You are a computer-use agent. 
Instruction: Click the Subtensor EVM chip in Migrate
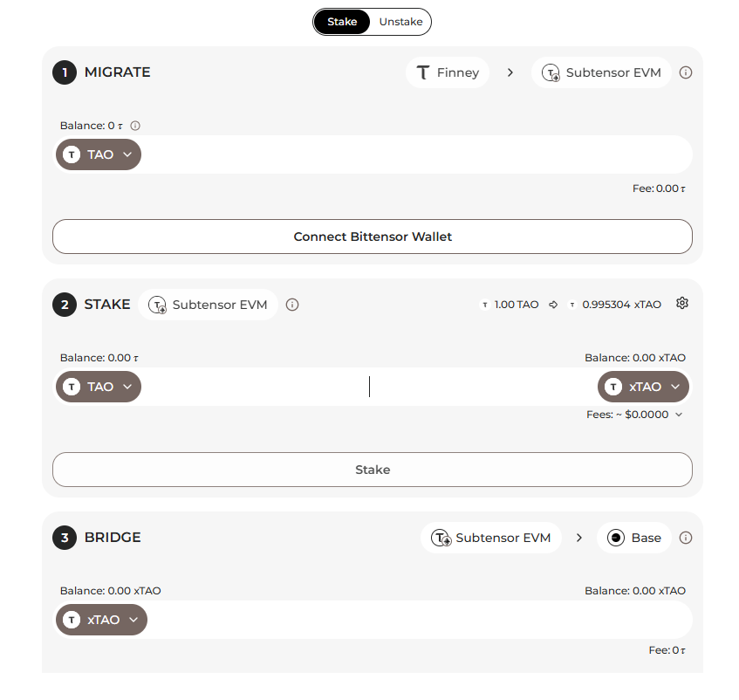point(601,72)
